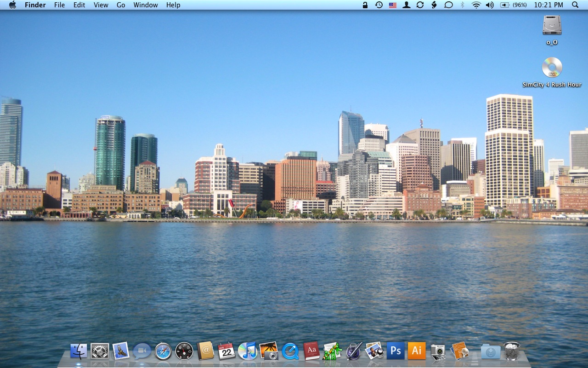Launch Photoshop Ps icon in dock

[x=396, y=351]
